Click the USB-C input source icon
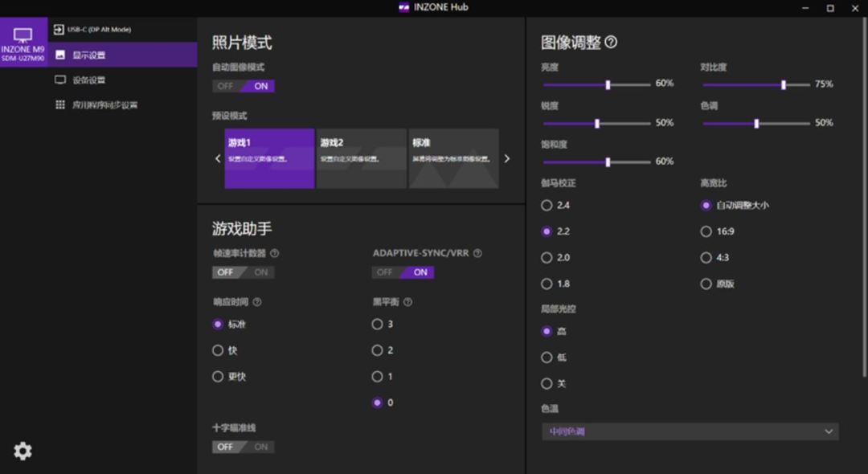This screenshot has width=868, height=474. click(59, 29)
